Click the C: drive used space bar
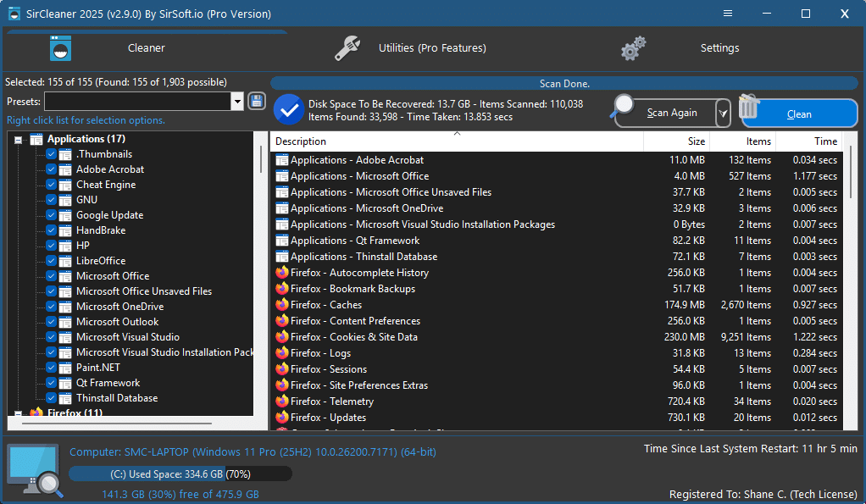 point(180,474)
